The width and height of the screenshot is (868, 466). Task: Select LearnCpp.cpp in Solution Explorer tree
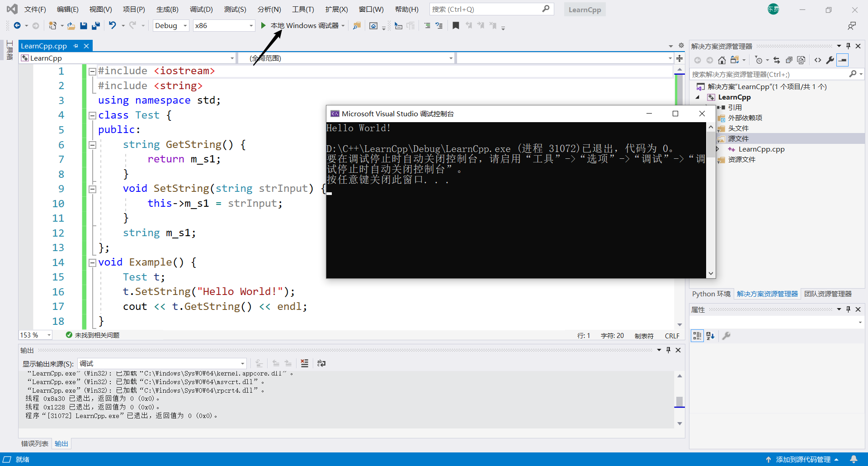click(761, 149)
